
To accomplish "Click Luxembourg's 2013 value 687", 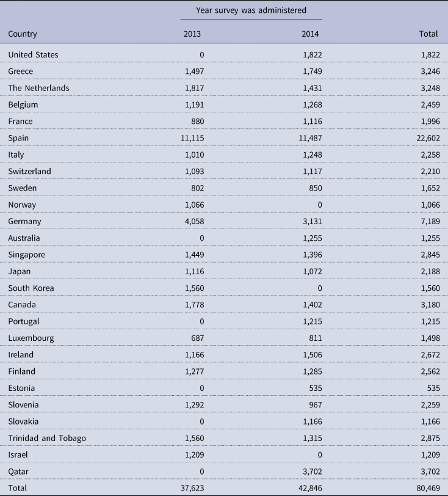I will click(195, 338).
